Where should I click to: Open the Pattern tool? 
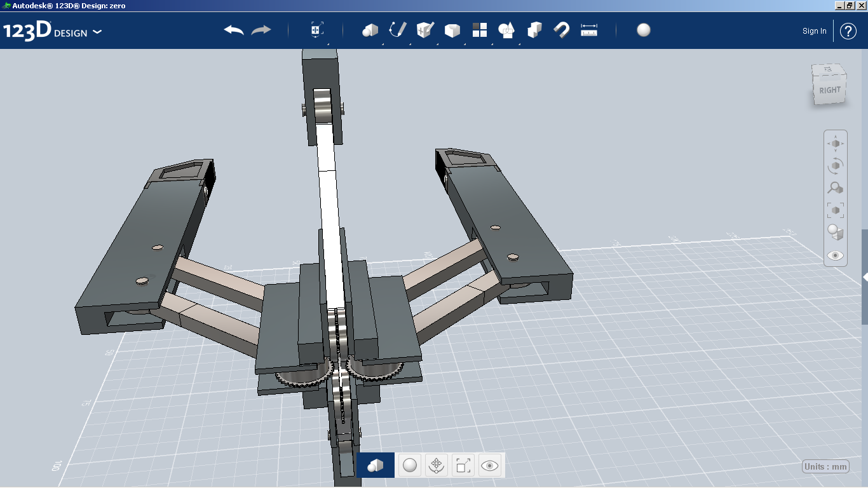click(480, 30)
